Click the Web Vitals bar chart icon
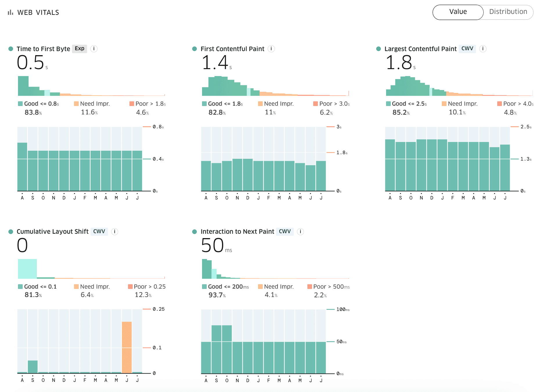 tap(10, 12)
